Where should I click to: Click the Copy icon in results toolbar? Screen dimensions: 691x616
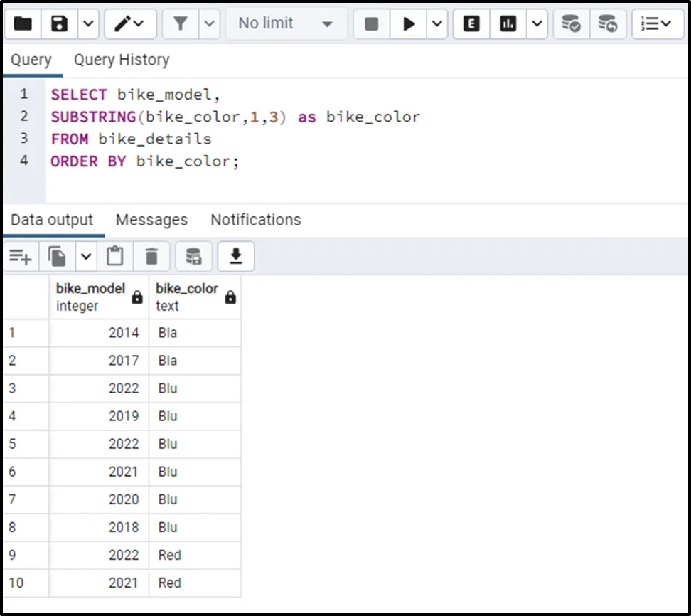(57, 256)
